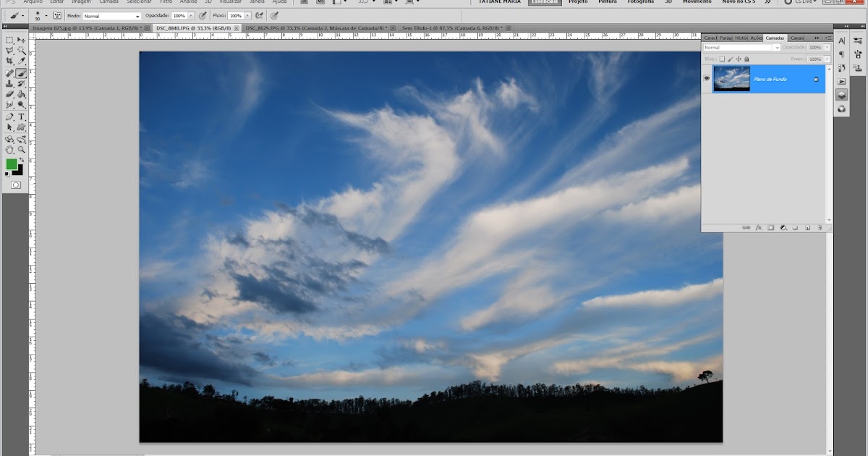Toggle tablet pressure for size
Image resolution: width=868 pixels, height=456 pixels.
[275, 15]
